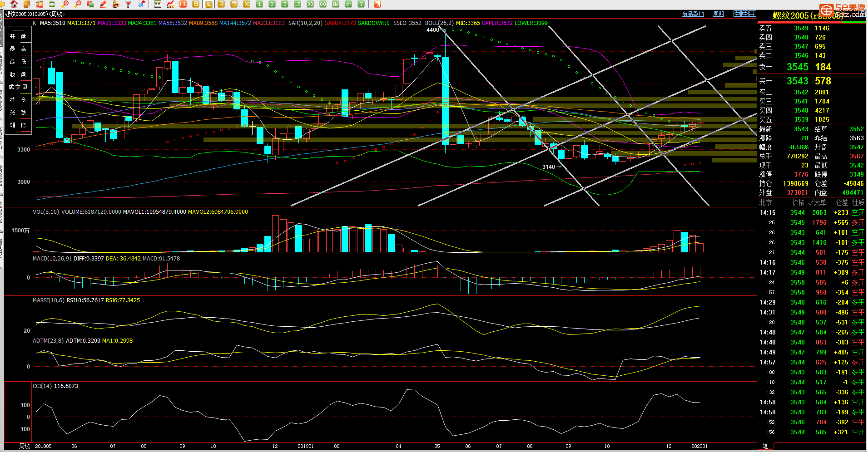Click the 卖一 ask price 3545
The height and width of the screenshot is (452, 868).
point(798,67)
